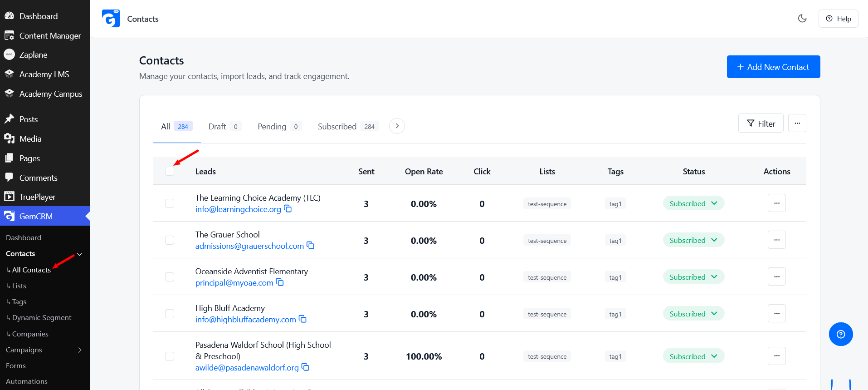The image size is (868, 390).
Task: Toggle dark mode moon icon
Action: [802, 19]
